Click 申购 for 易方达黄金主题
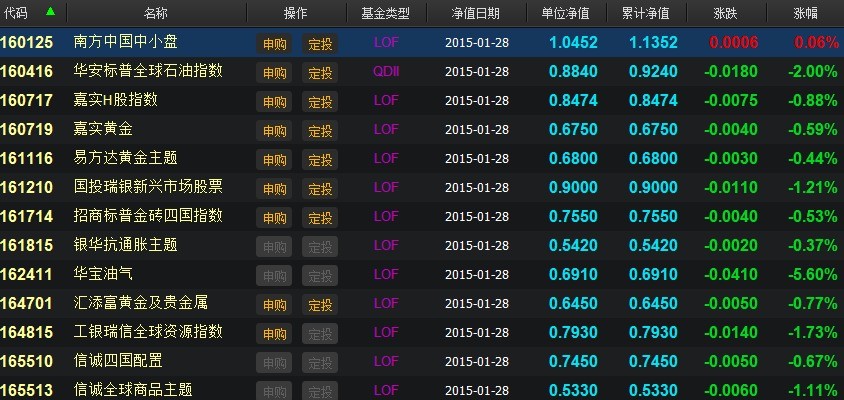844x400 pixels. coord(274,160)
